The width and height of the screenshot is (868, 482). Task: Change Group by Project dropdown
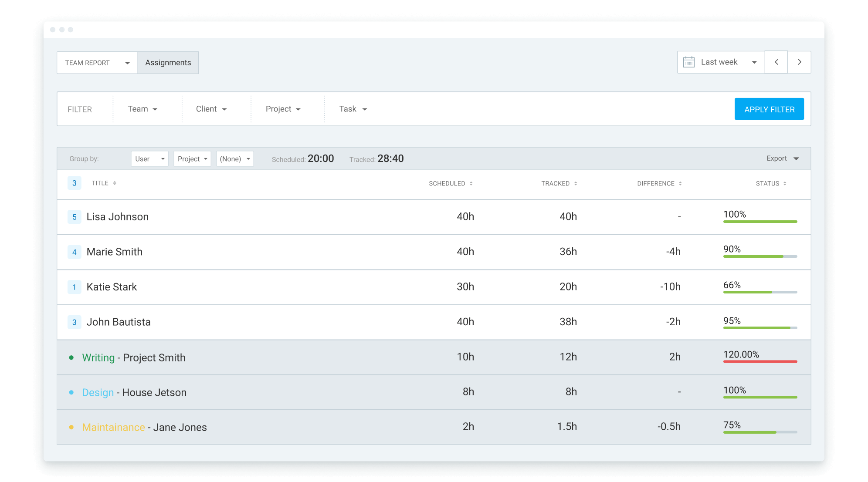coord(192,159)
